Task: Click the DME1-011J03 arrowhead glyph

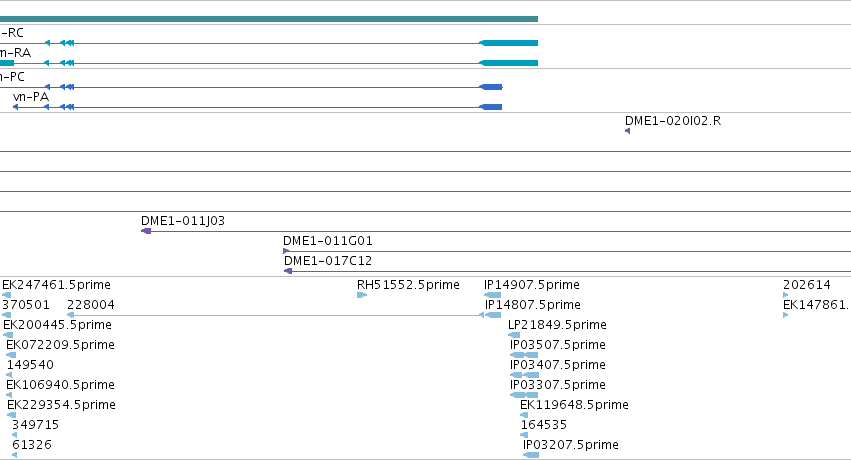Action: tap(146, 231)
